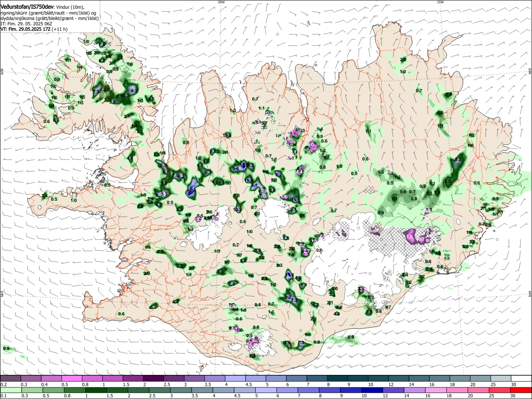Select the darkest purple top-row swatch between 2 and 2.5

pyautogui.click(x=153, y=378)
